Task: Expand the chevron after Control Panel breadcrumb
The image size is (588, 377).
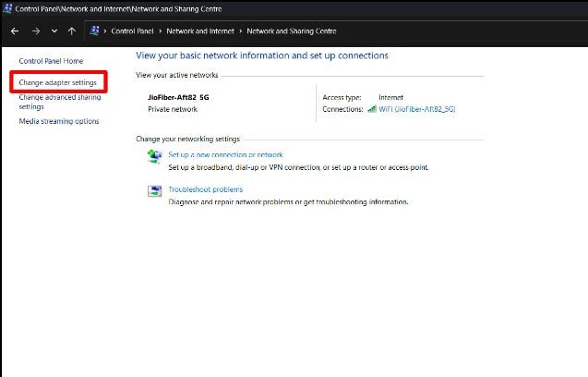Action: pos(160,31)
